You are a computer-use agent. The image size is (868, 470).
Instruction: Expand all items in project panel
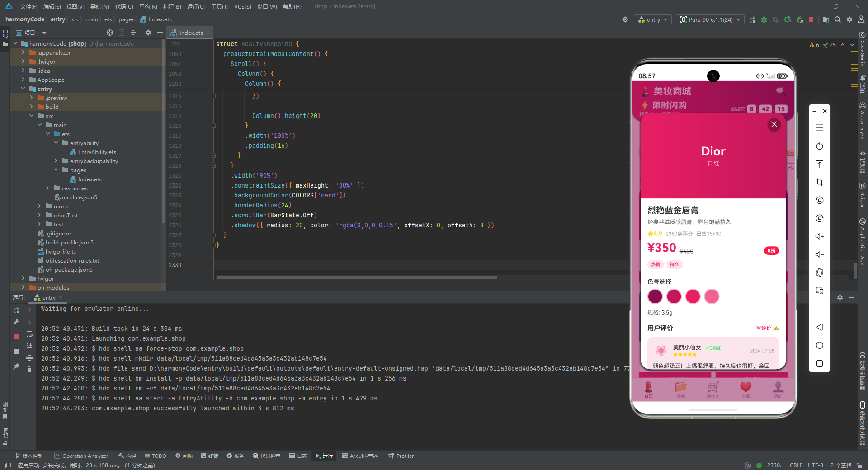point(122,33)
